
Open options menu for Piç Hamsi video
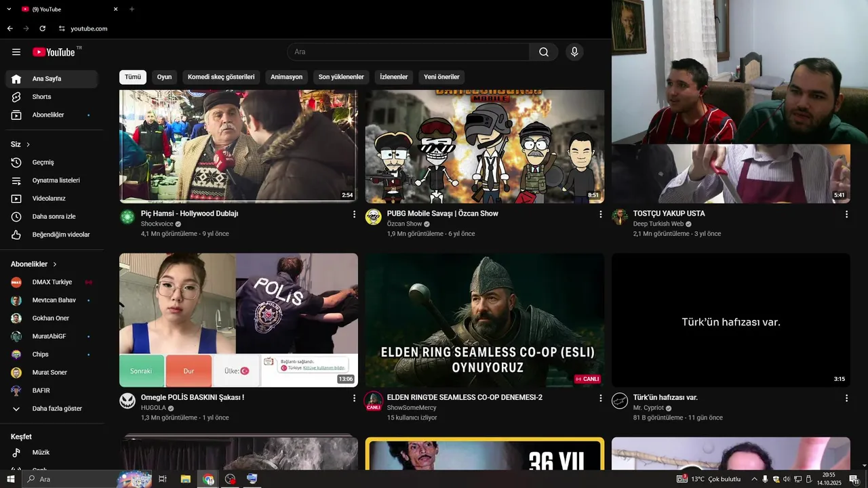coord(354,214)
